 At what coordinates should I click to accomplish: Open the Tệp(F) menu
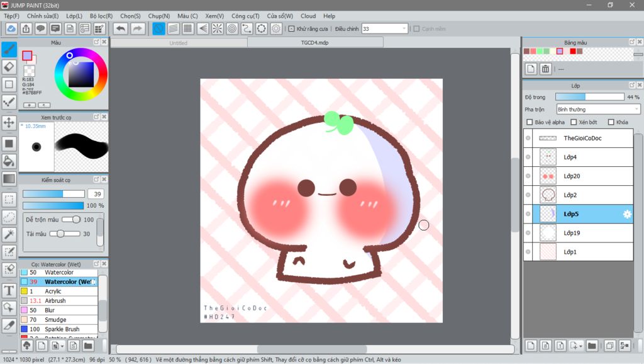(x=11, y=16)
